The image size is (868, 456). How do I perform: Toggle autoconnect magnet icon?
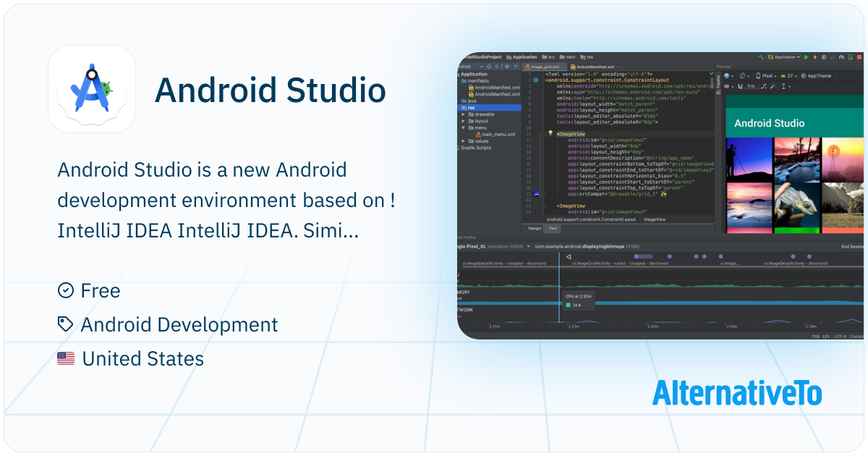(740, 86)
